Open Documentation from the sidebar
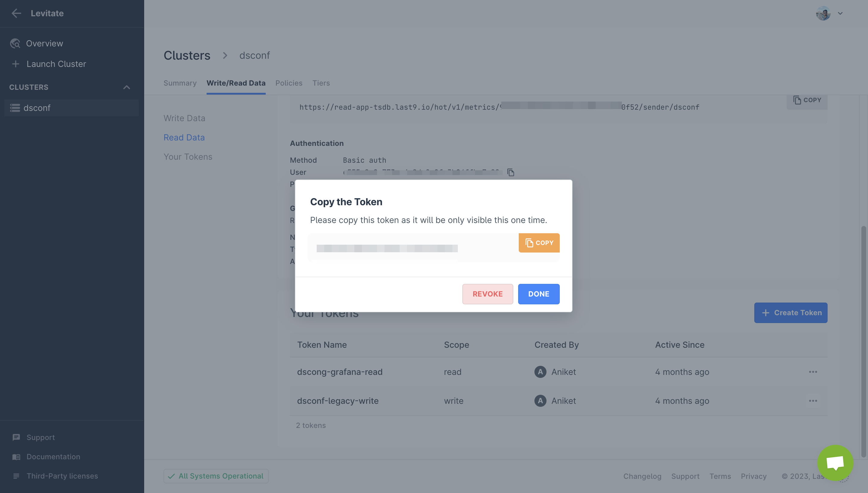Viewport: 868px width, 493px height. [53, 457]
